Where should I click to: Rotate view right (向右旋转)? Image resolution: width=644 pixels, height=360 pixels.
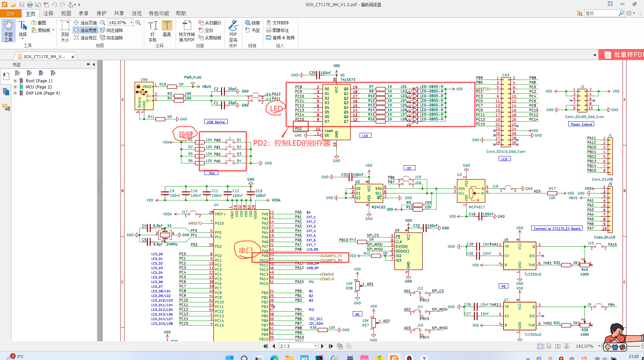point(112,37)
